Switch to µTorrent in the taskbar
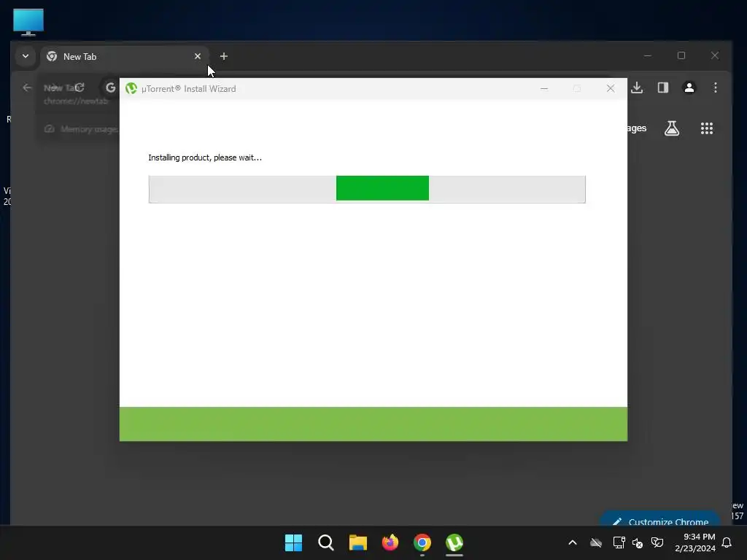Viewport: 747px width, 560px height. (x=454, y=542)
